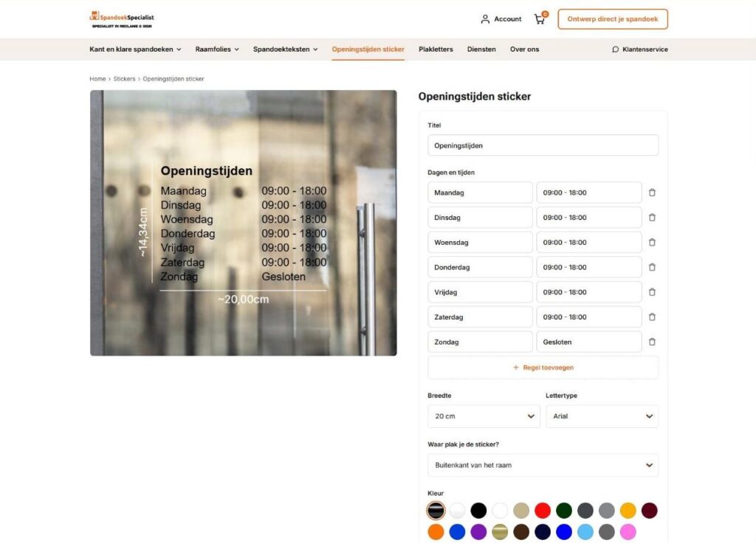Click the Klantenservice chat bubble icon

[x=615, y=49]
